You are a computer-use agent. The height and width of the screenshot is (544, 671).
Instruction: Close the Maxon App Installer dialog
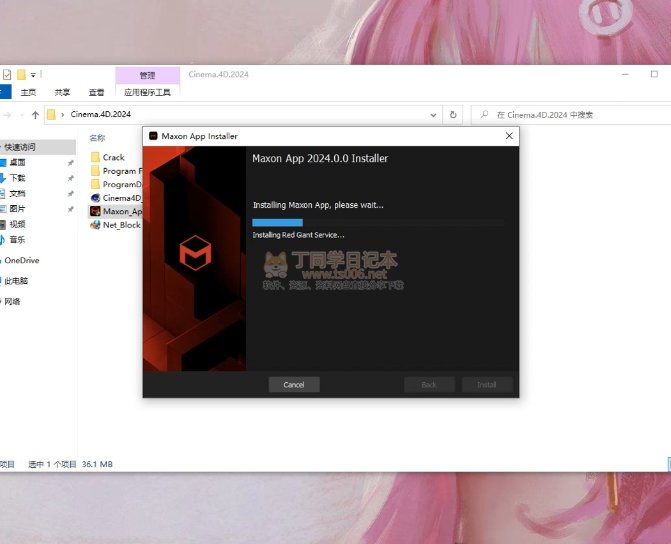[x=509, y=136]
